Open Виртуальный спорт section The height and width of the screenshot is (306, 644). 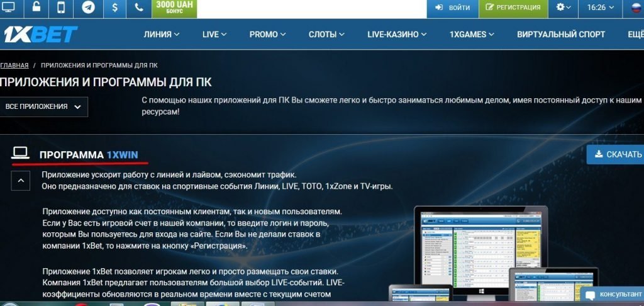pyautogui.click(x=560, y=35)
